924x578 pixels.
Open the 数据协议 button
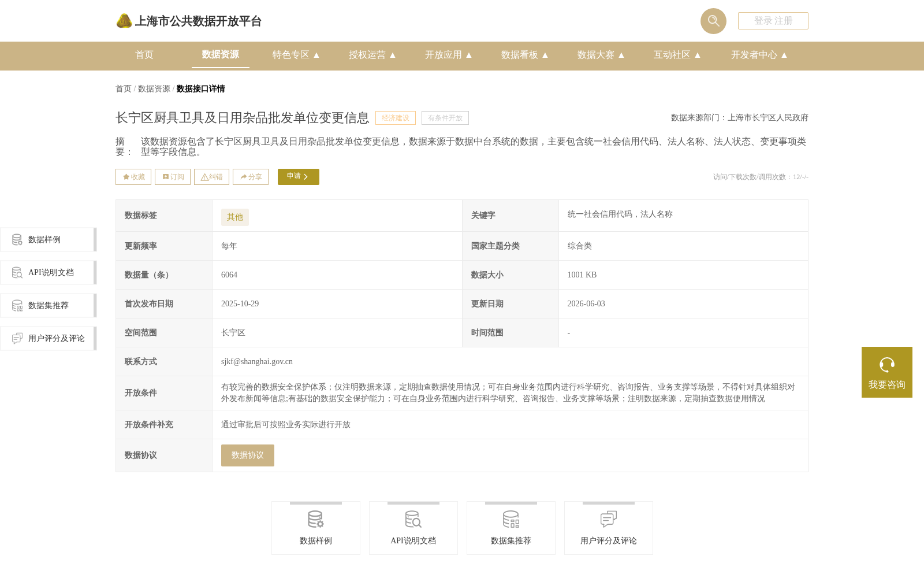coord(248,455)
